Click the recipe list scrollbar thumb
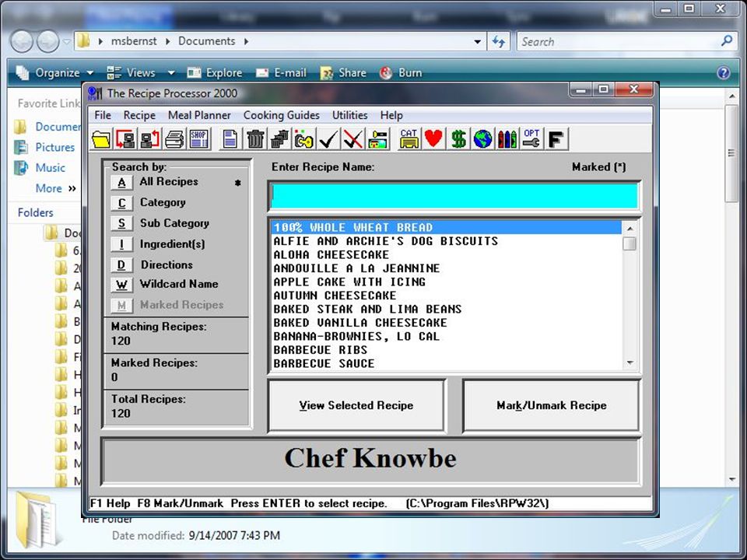 pyautogui.click(x=630, y=243)
